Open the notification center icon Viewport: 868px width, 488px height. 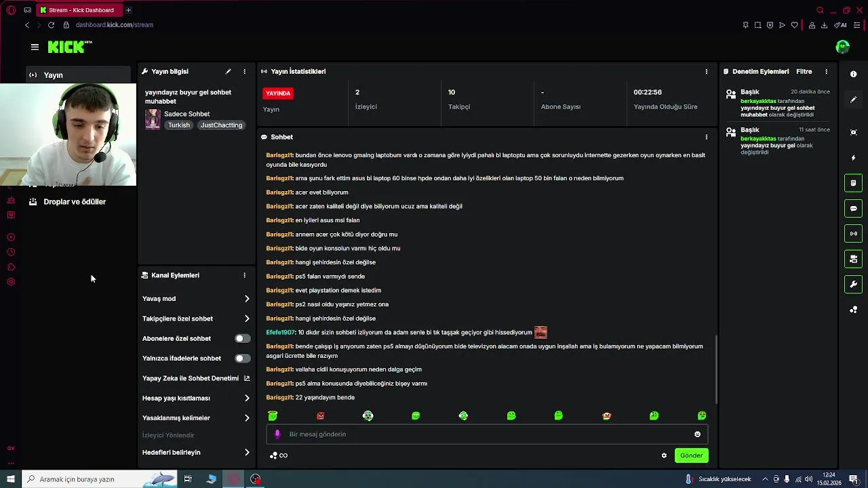coord(854,479)
